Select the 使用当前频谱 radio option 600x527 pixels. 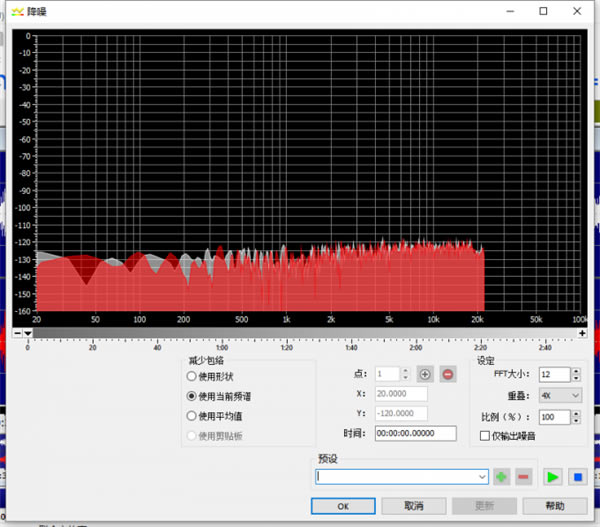[191, 396]
